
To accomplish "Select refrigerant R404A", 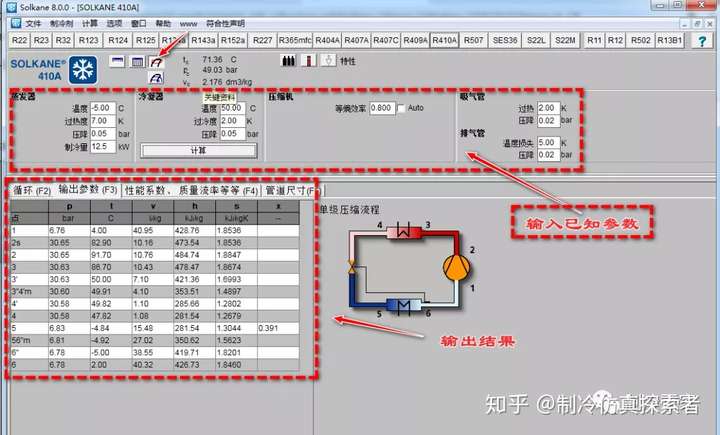I will (x=327, y=40).
